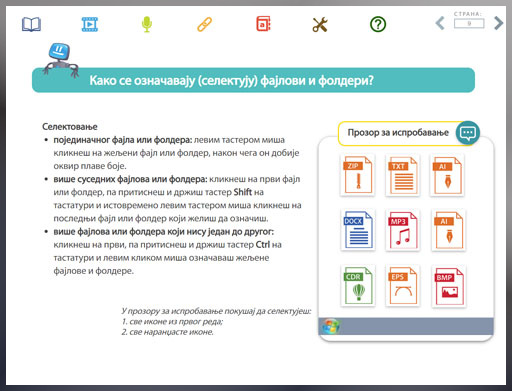Select the CDR file icon
Screen dimensions: 512x391
pos(358,285)
